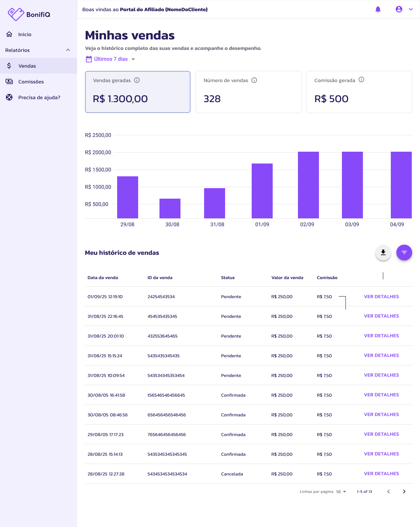Click the Valor da venda column header

(287, 278)
